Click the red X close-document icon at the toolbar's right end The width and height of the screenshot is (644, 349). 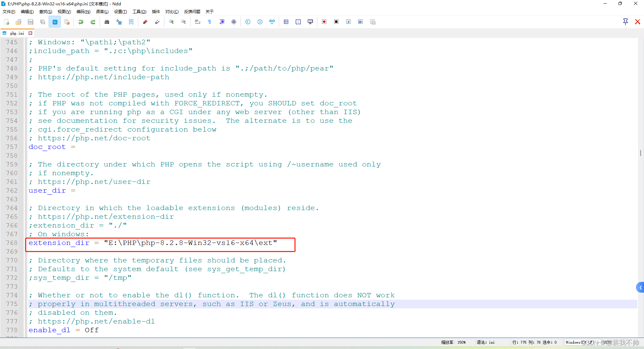(638, 22)
